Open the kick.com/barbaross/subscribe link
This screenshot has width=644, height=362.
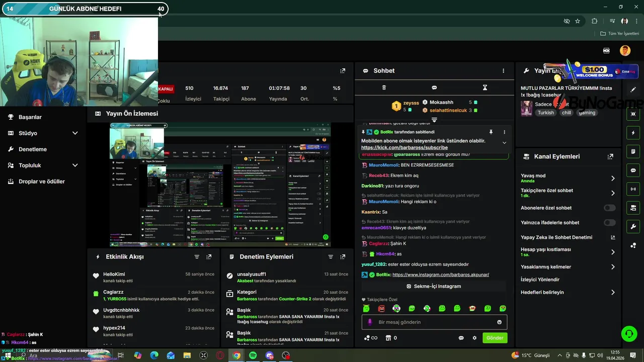tap(404, 148)
